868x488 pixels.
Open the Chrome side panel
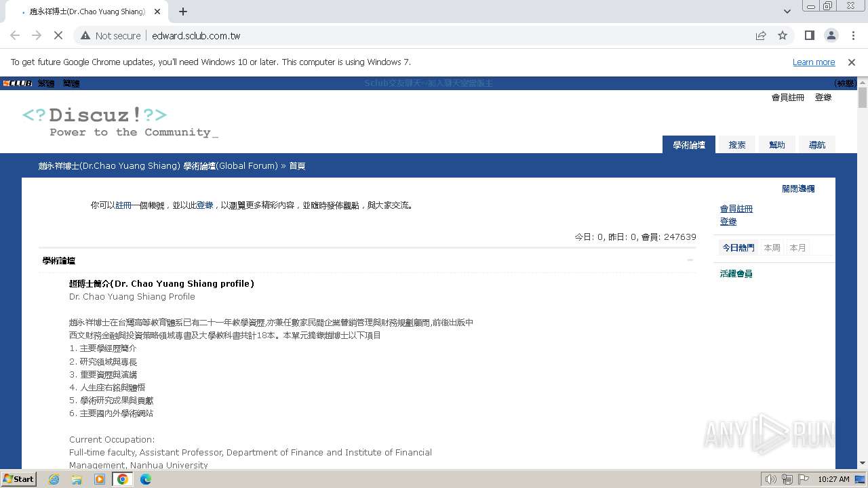tap(809, 35)
